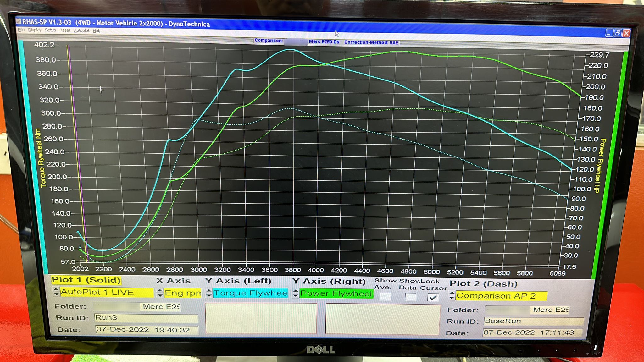
Task: Click the Plot 1 Folder field Merc E25
Action: pos(137,307)
